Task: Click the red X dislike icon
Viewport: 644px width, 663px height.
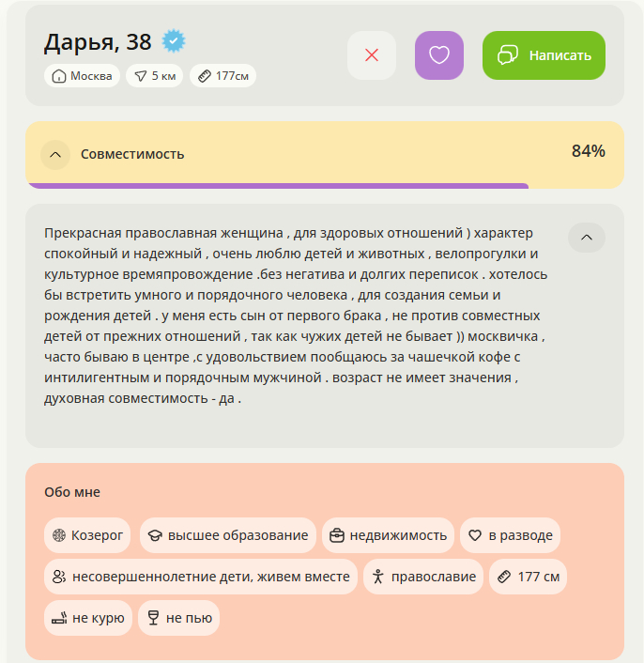Action: point(372,55)
